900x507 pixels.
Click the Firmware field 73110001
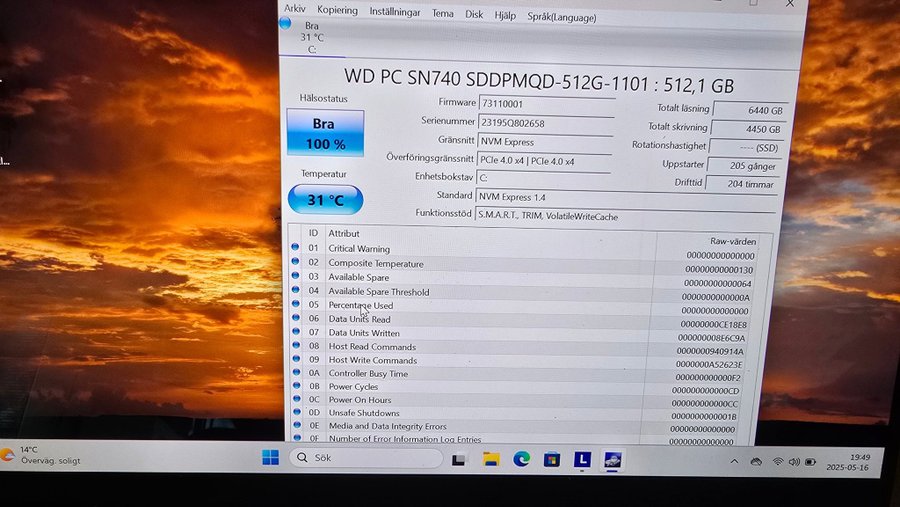click(546, 105)
